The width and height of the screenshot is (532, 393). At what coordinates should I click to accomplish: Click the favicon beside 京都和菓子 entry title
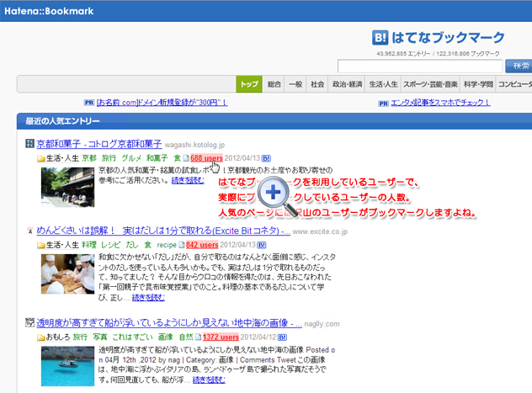29,143
